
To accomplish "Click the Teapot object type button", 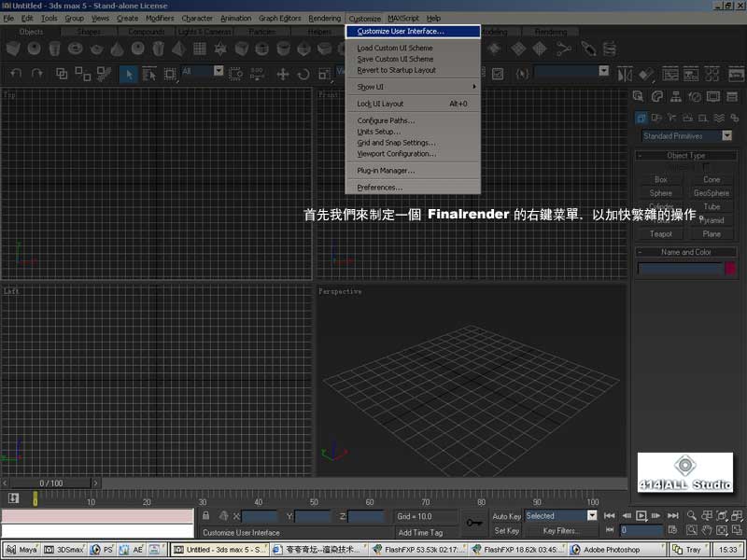I will [660, 234].
